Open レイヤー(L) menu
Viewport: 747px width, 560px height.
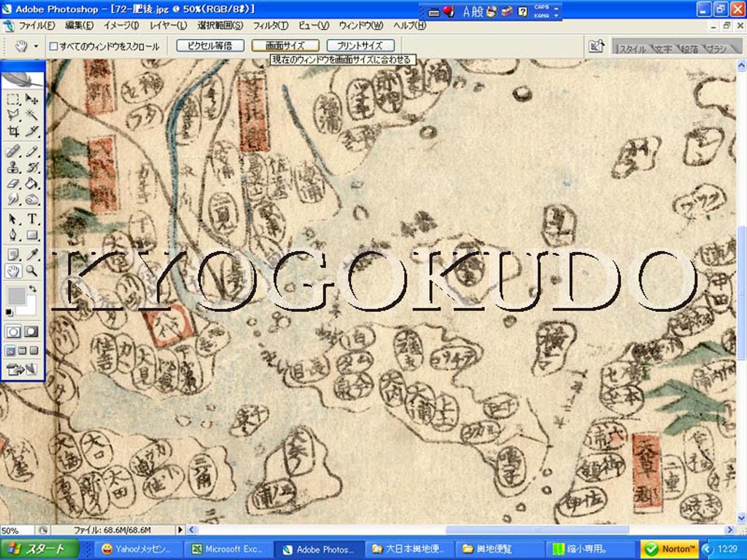pyautogui.click(x=169, y=26)
